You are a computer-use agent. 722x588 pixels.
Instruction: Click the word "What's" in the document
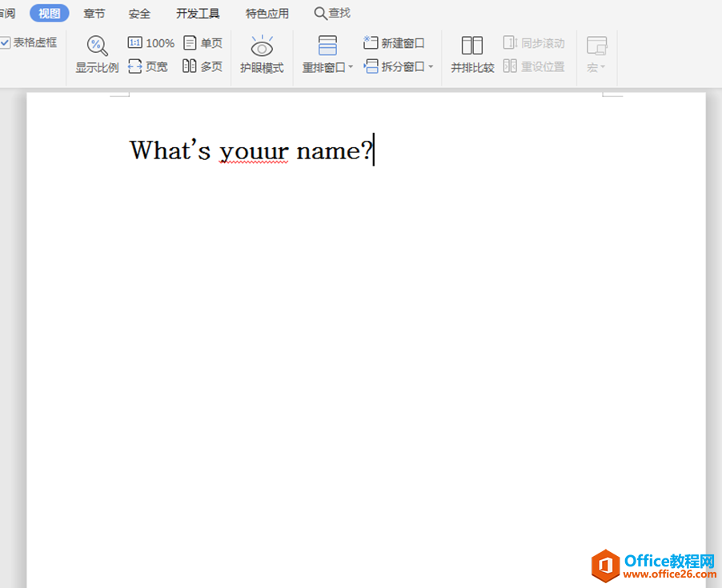pyautogui.click(x=170, y=150)
